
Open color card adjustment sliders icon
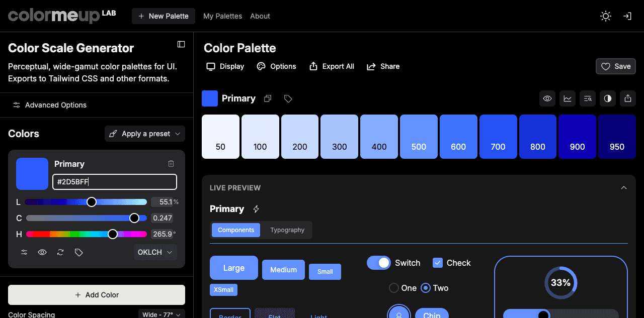[24, 252]
